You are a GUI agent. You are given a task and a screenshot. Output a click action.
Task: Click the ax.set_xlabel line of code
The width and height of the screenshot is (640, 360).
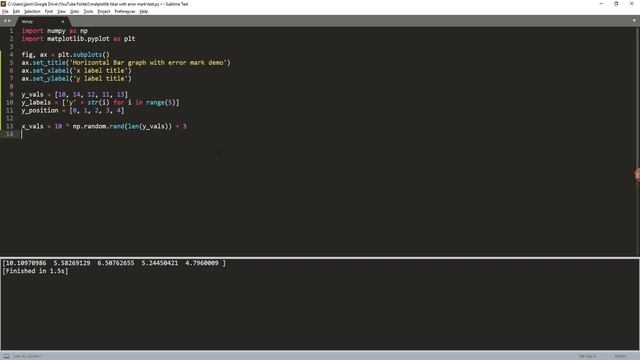tap(77, 71)
